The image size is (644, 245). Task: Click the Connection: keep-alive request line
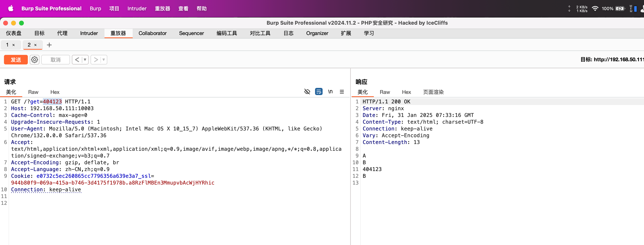[x=46, y=190]
